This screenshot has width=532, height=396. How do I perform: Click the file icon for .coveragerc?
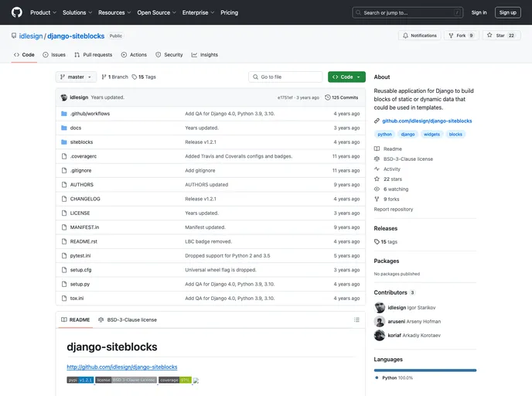click(x=63, y=156)
